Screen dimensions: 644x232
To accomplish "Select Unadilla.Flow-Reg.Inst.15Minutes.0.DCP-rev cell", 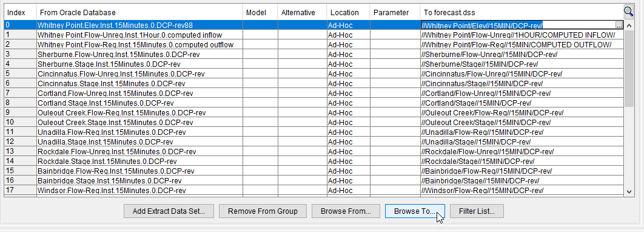I will tap(139, 132).
